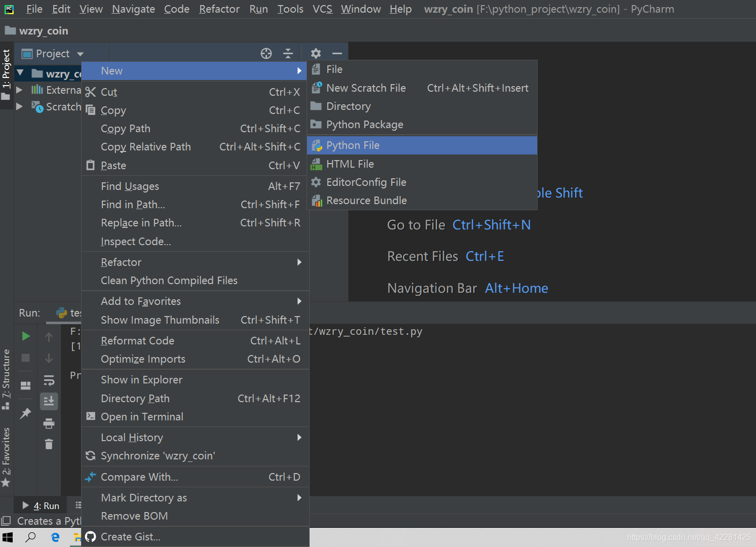Collapse the wzry_coin project tree node

pyautogui.click(x=20, y=73)
